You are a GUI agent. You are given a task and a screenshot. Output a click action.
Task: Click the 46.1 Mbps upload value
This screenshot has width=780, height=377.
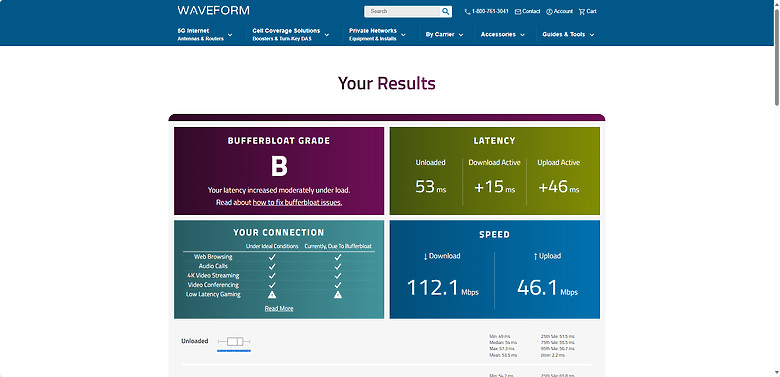click(547, 287)
